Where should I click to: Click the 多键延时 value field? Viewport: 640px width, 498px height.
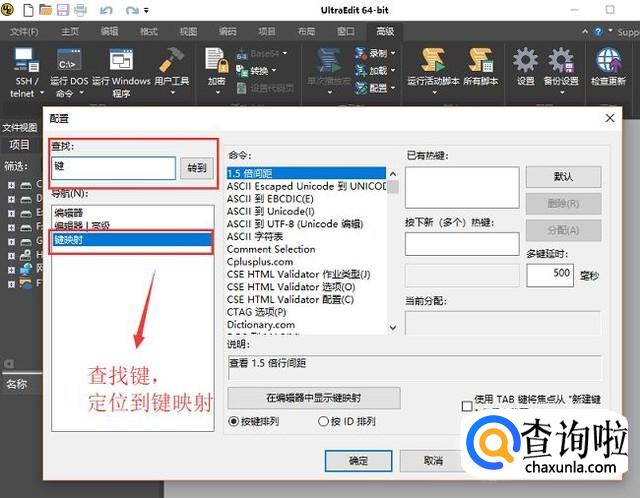pyautogui.click(x=550, y=276)
